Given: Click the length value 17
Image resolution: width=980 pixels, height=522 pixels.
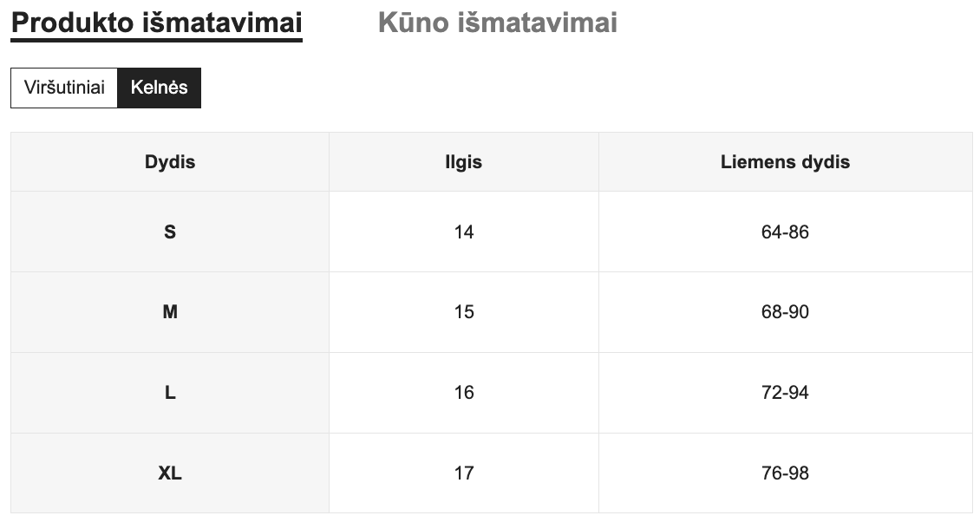Looking at the screenshot, I should 464,473.
